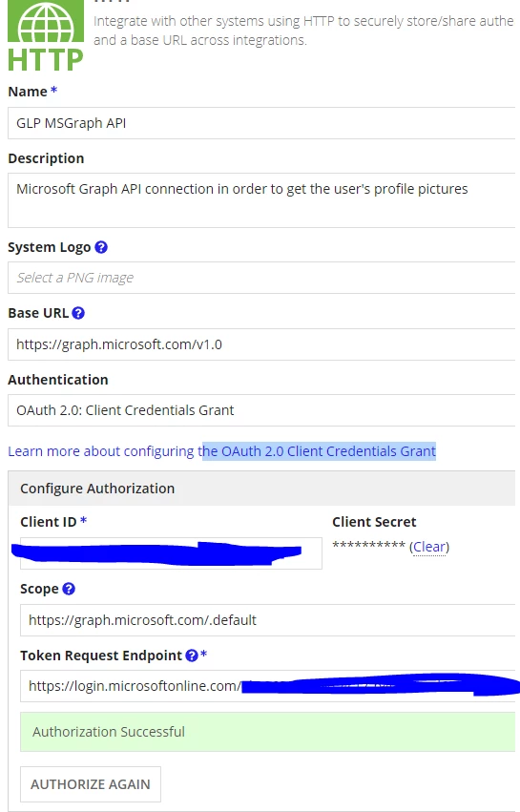Open Scope help question icon
Image resolution: width=520 pixels, height=812 pixels.
pyautogui.click(x=69, y=589)
